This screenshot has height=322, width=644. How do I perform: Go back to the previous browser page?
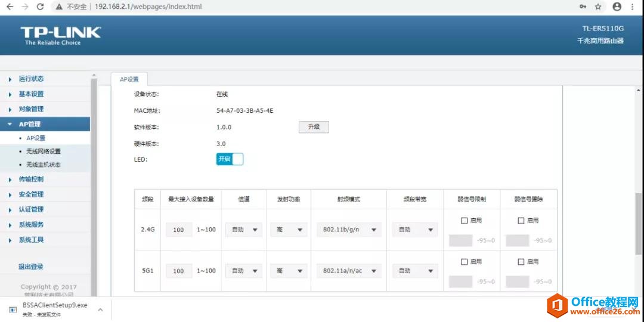pyautogui.click(x=10, y=7)
